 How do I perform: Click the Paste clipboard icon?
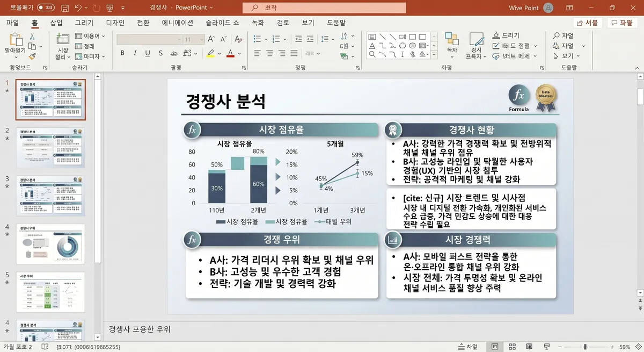coord(16,39)
